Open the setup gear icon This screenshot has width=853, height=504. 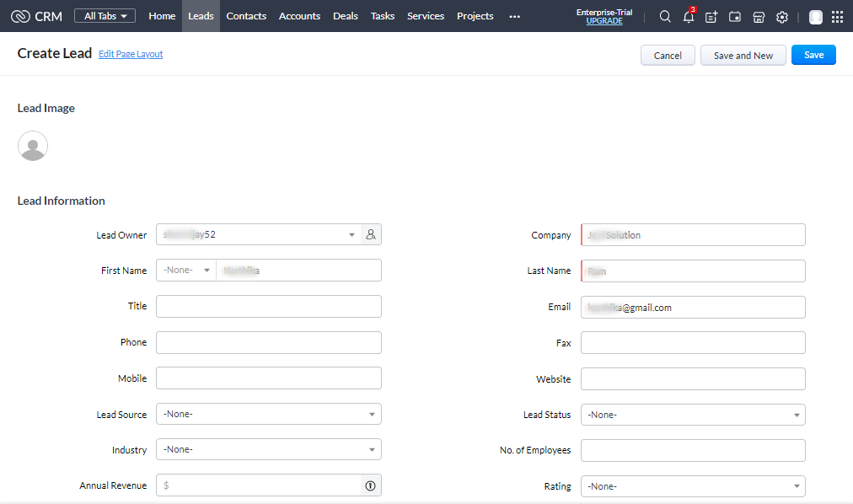coord(782,17)
